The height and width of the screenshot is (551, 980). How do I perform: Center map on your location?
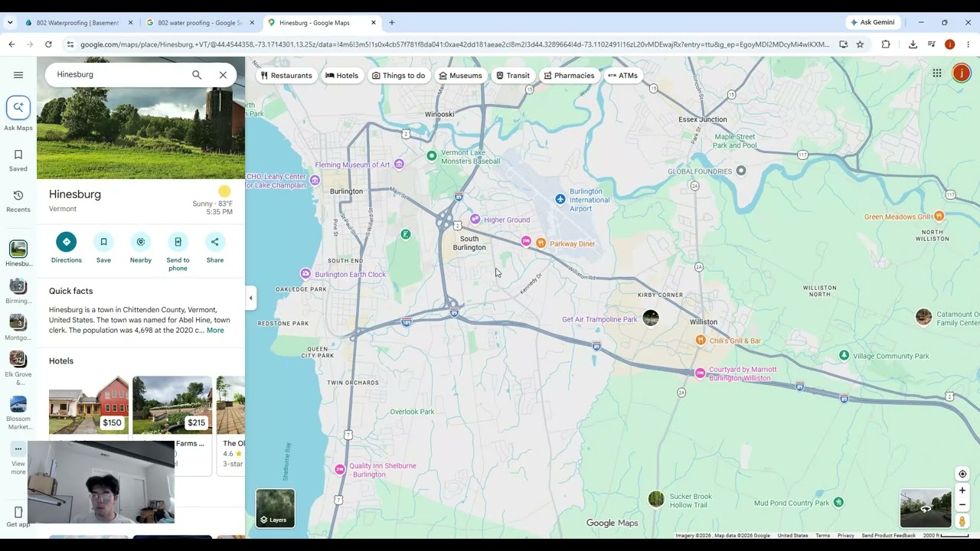pos(962,474)
